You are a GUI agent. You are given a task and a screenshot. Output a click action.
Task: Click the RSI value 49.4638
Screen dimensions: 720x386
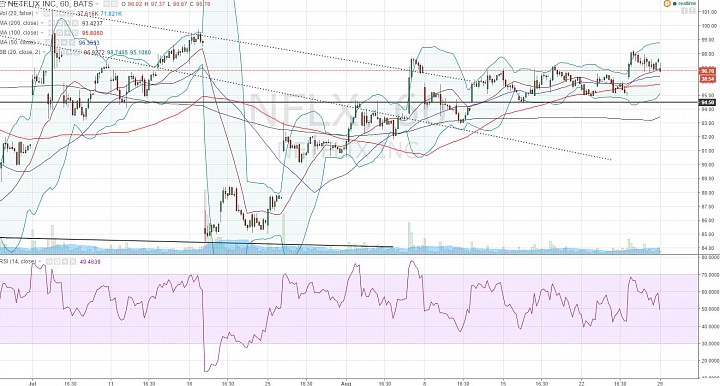tap(90, 262)
